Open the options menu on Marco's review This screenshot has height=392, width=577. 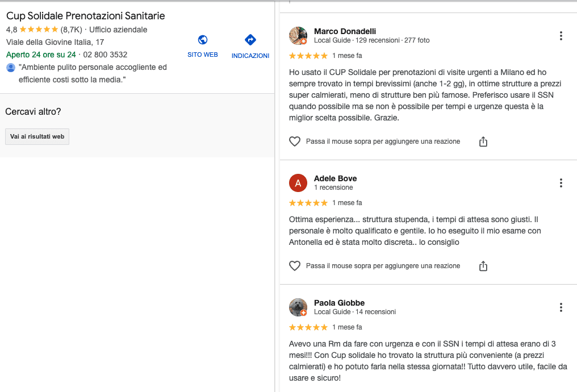[561, 35]
